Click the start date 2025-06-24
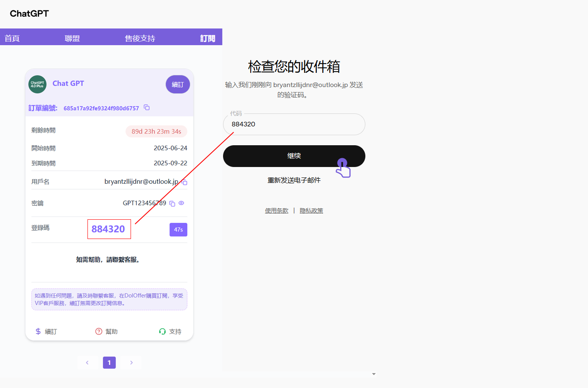This screenshot has height=388, width=588. 170,148
